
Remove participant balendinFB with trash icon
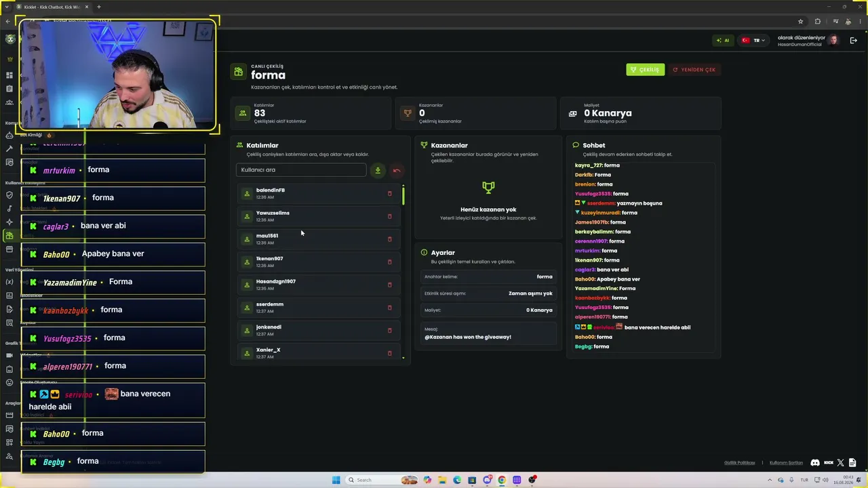pyautogui.click(x=389, y=194)
